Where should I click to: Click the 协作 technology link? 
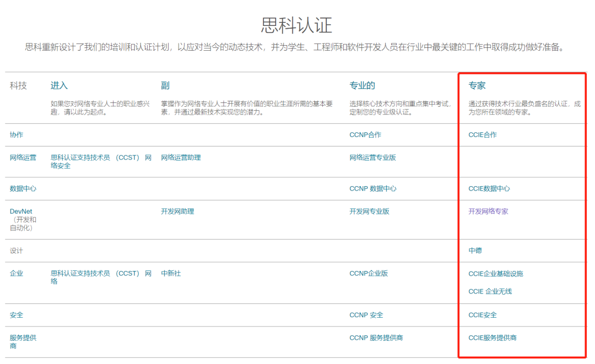tap(17, 134)
